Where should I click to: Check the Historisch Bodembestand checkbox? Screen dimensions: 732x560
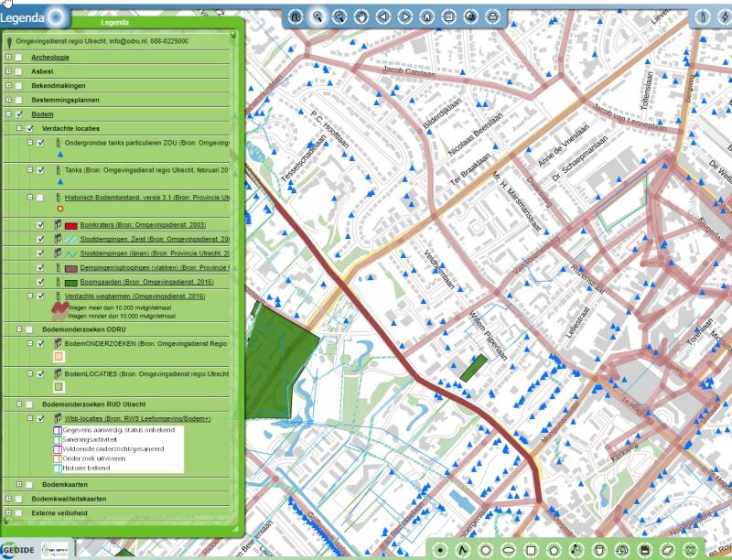tap(40, 198)
